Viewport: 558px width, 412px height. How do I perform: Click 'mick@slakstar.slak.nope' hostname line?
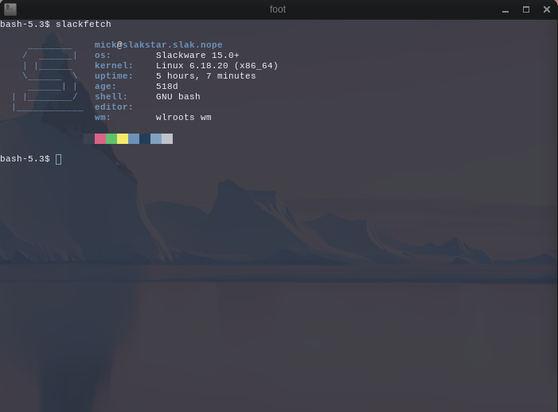coord(158,45)
